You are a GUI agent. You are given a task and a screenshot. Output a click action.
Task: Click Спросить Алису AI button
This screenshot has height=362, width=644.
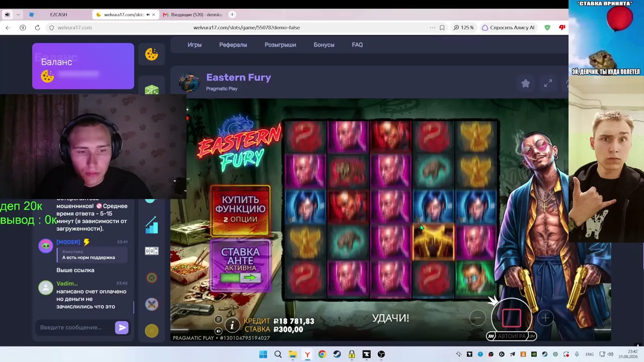(x=508, y=28)
